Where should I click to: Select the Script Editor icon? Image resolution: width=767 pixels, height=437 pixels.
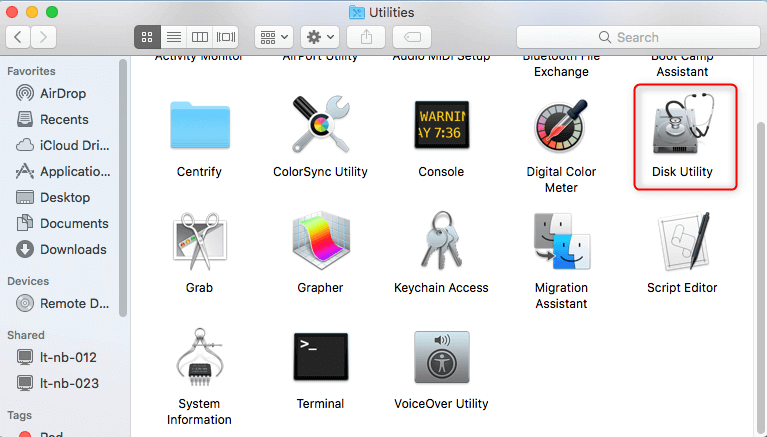[x=682, y=243]
